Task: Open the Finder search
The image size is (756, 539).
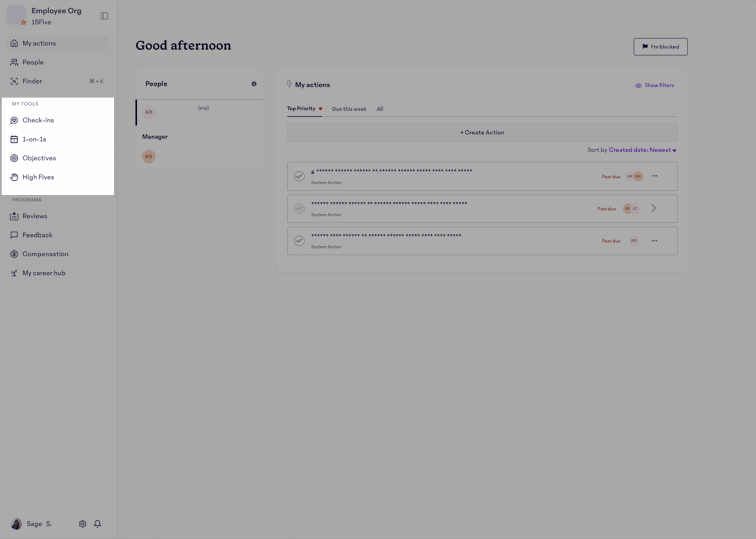Action: 31,80
